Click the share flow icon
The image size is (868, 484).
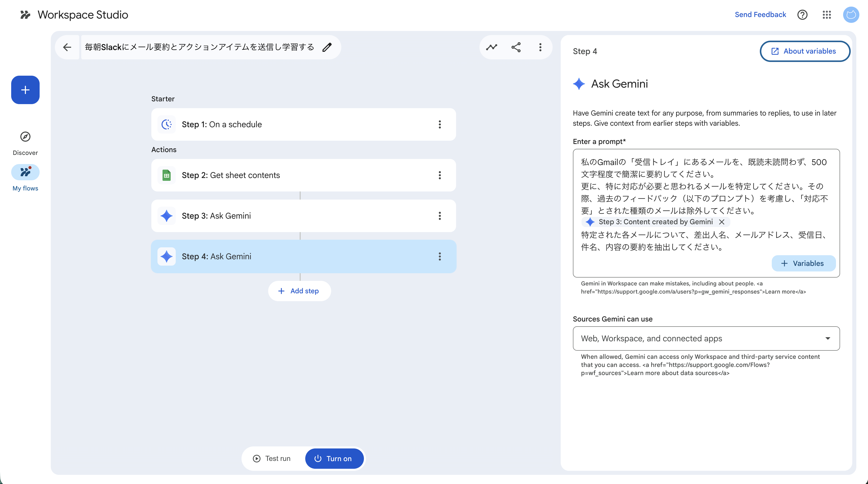click(516, 47)
